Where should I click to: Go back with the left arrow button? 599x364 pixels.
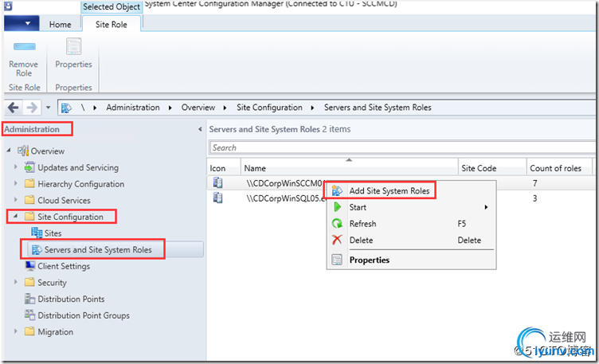coord(14,108)
